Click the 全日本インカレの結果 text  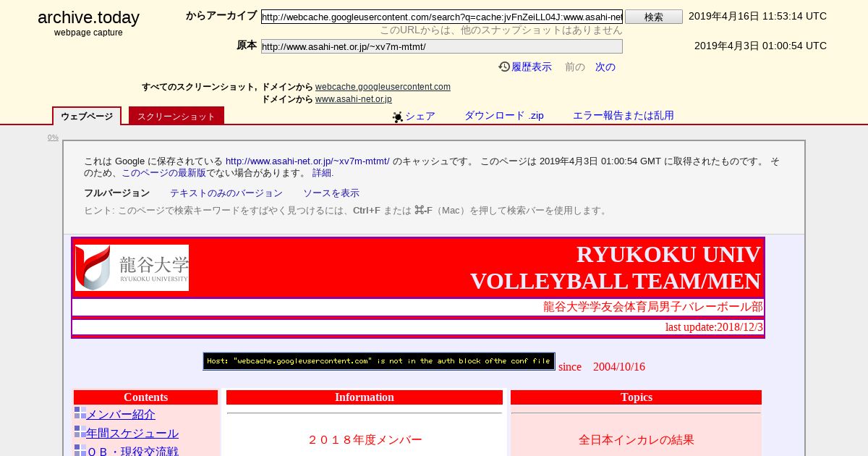tap(637, 439)
